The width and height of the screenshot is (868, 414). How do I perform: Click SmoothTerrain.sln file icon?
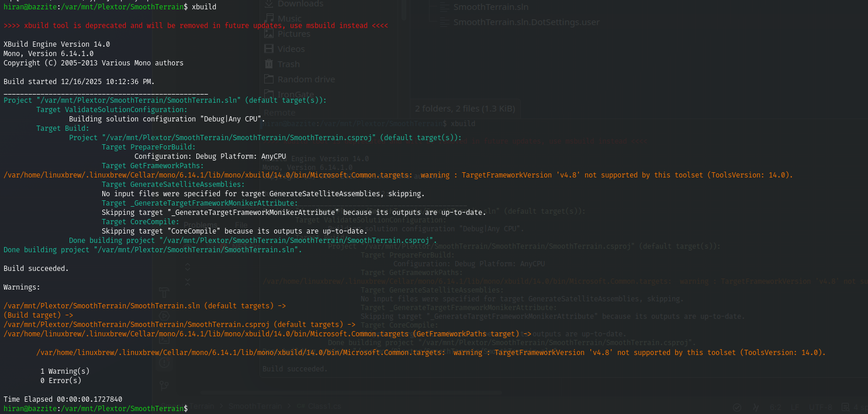444,7
